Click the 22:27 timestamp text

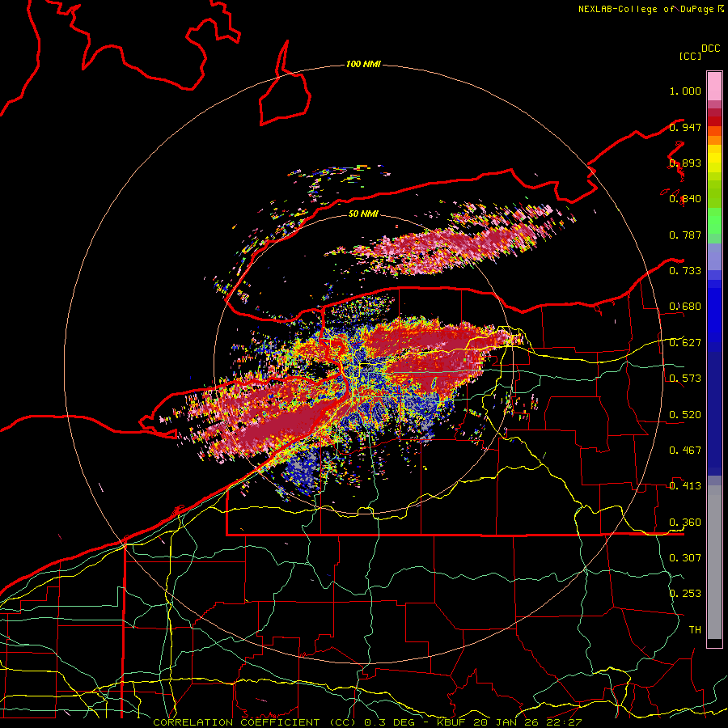pos(562,722)
